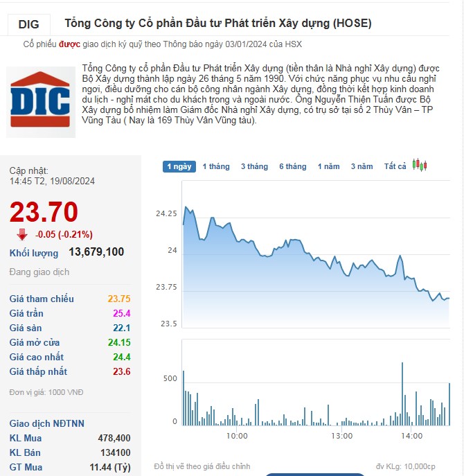The width and height of the screenshot is (464, 476).
Task: Click the company name heading
Action: [218, 24]
